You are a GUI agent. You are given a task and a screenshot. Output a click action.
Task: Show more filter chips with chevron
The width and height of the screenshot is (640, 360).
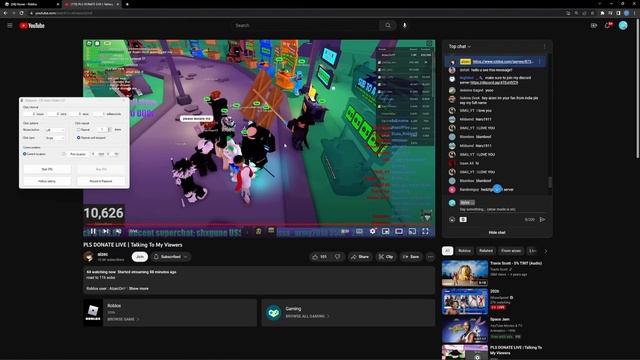click(546, 251)
